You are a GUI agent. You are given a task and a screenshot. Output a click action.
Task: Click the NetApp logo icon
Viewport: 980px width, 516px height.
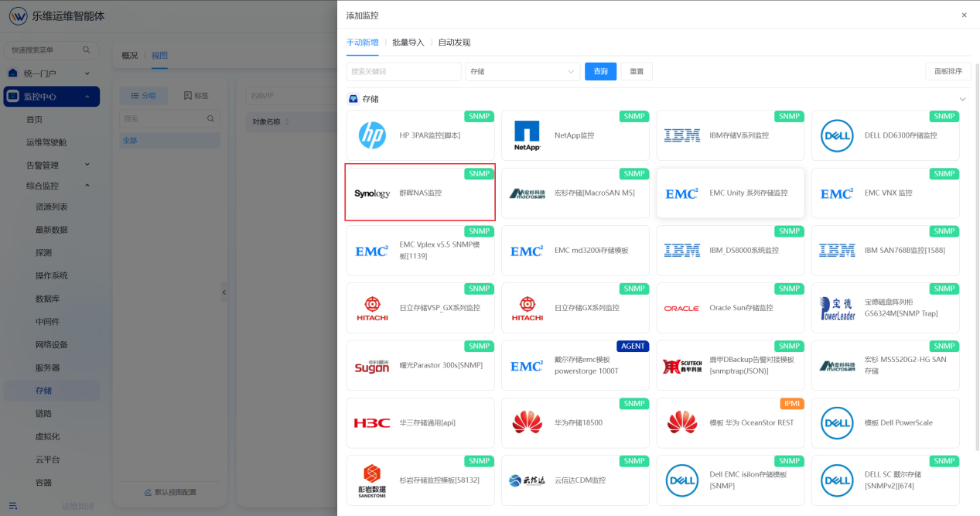pos(527,135)
